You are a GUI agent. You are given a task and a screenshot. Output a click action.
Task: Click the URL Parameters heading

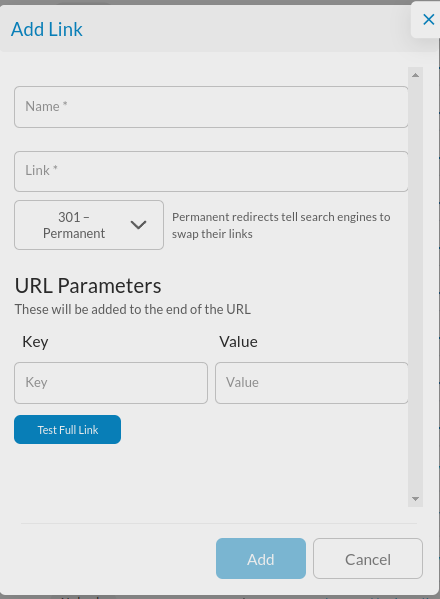click(x=88, y=286)
